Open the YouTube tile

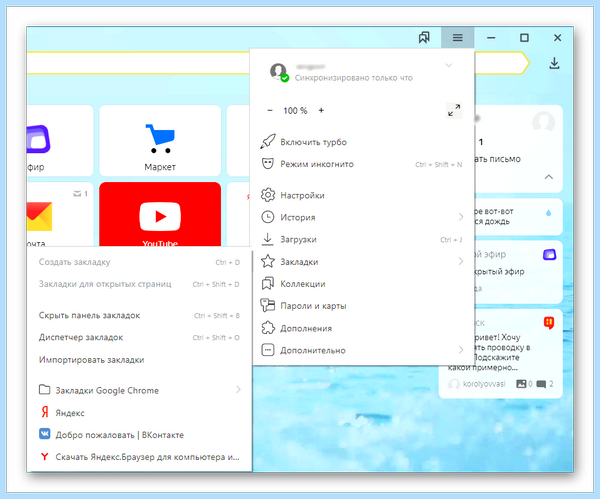coord(160,214)
